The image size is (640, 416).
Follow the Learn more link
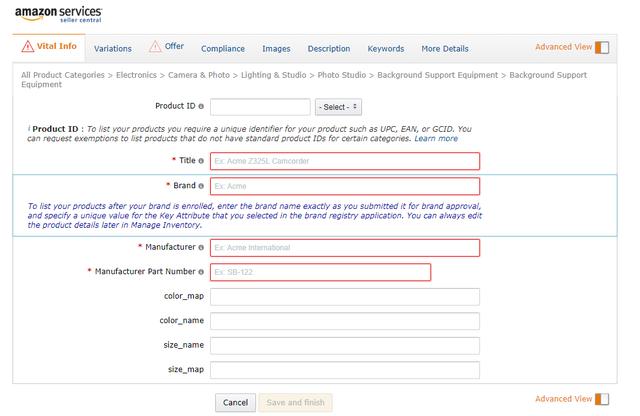436,138
